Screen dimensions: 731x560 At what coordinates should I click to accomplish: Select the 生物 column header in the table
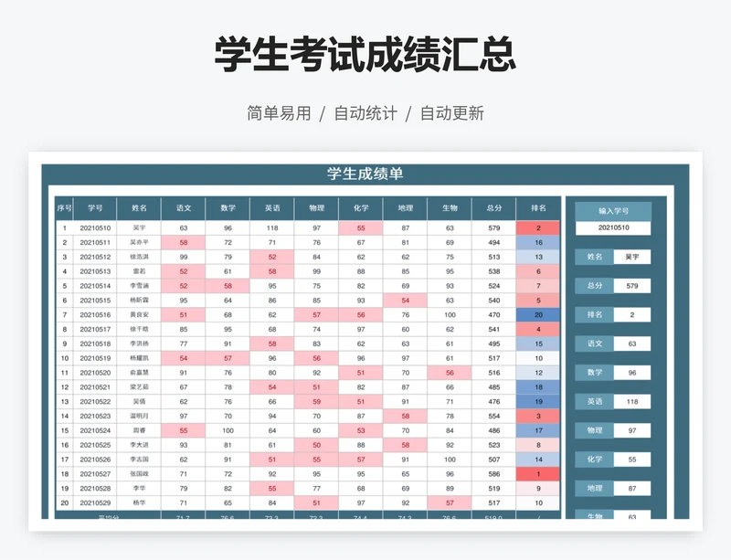pos(450,208)
